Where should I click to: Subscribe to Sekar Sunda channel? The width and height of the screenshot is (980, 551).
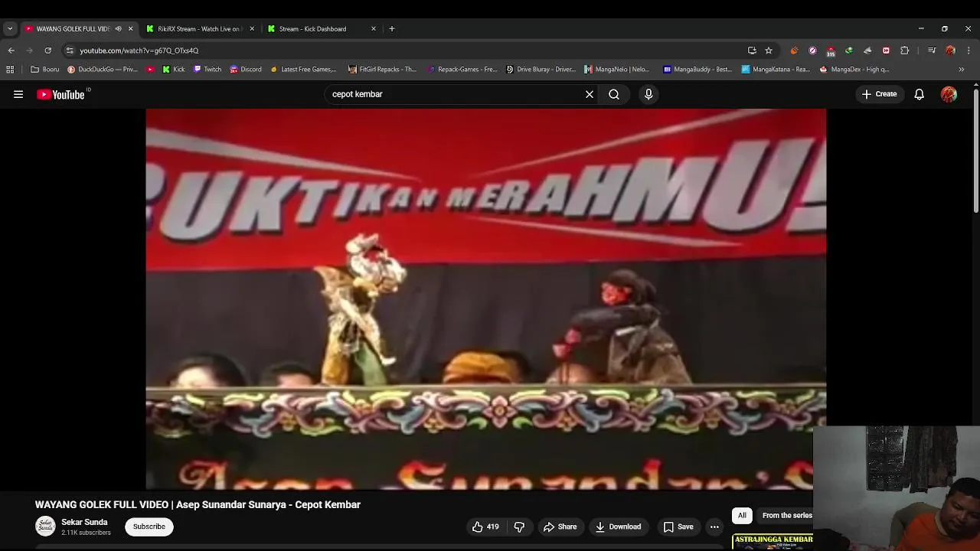pyautogui.click(x=149, y=527)
